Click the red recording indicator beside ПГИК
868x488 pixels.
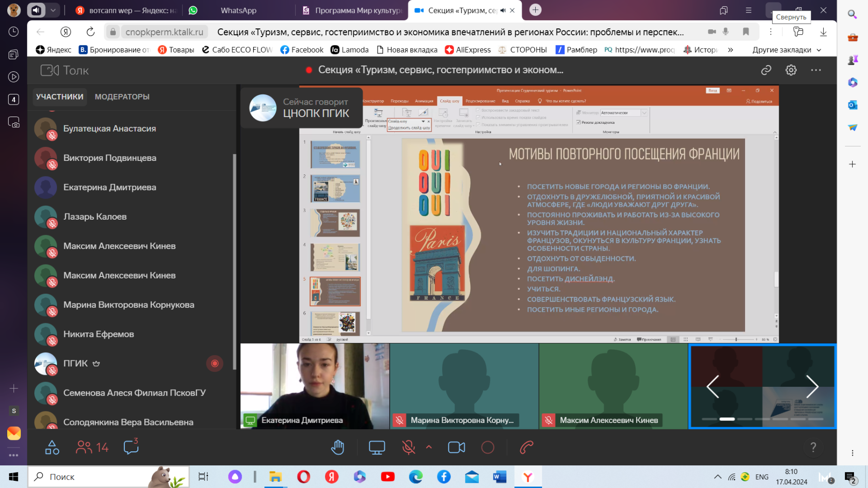point(215,364)
